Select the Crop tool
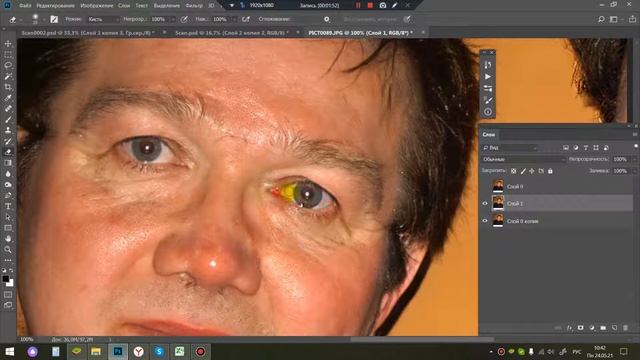This screenshot has height=360, width=640. click(x=8, y=87)
